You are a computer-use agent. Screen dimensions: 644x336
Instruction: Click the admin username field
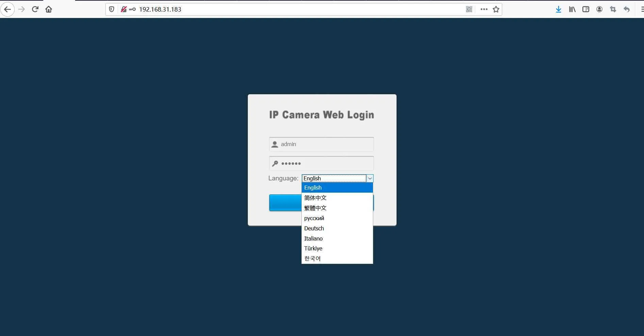point(321,144)
